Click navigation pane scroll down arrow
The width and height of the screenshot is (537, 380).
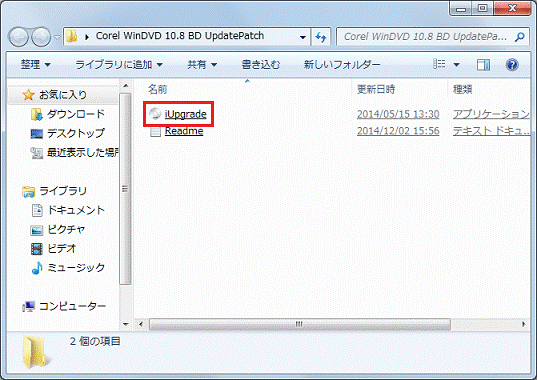(126, 324)
